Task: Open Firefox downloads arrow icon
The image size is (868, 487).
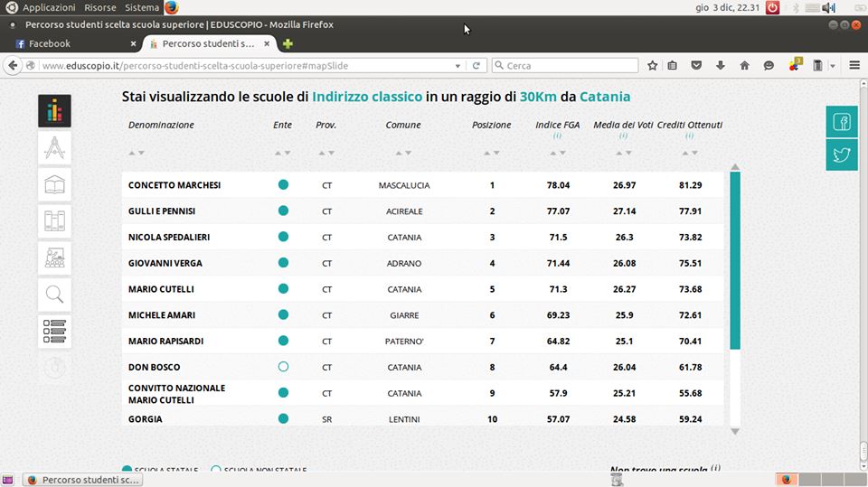Action: pos(721,65)
